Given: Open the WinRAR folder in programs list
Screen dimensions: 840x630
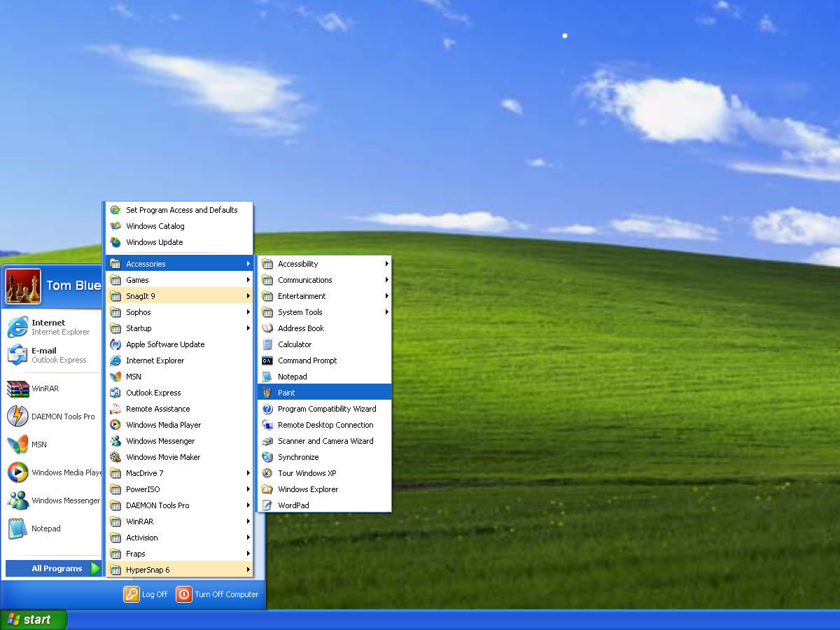Looking at the screenshot, I should tap(179, 521).
